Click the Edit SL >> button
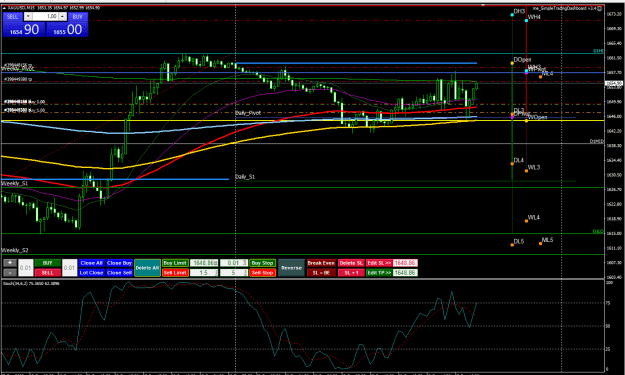 click(x=379, y=263)
